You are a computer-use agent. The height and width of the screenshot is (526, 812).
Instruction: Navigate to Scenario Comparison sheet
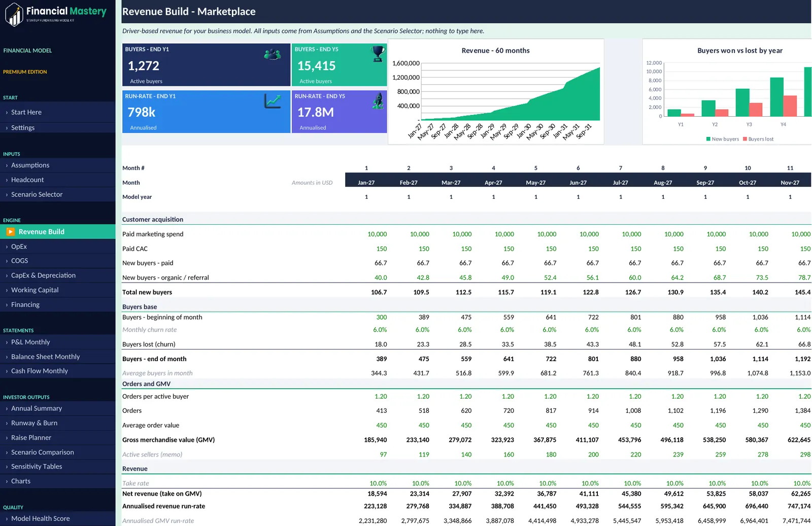click(x=58, y=452)
